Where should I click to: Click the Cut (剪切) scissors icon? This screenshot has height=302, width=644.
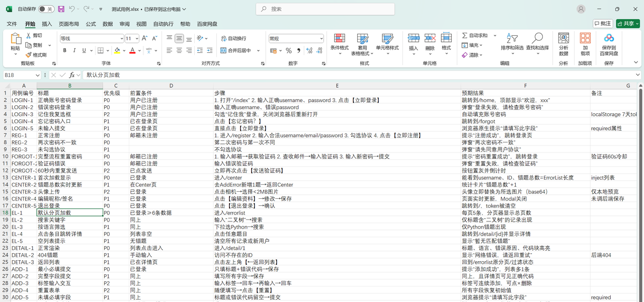28,36
